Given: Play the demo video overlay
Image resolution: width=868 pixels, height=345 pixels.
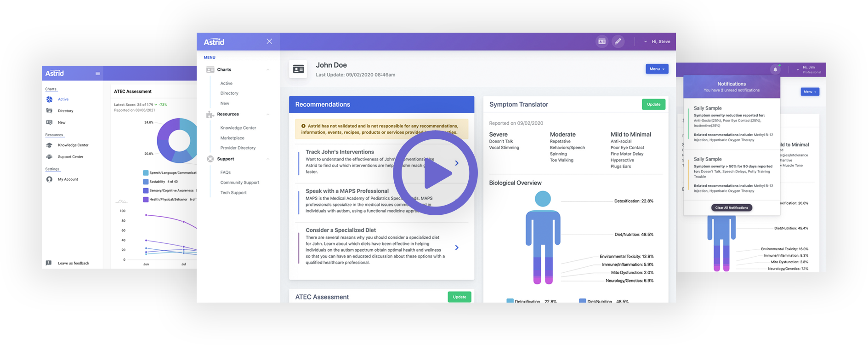Looking at the screenshot, I should tap(435, 173).
